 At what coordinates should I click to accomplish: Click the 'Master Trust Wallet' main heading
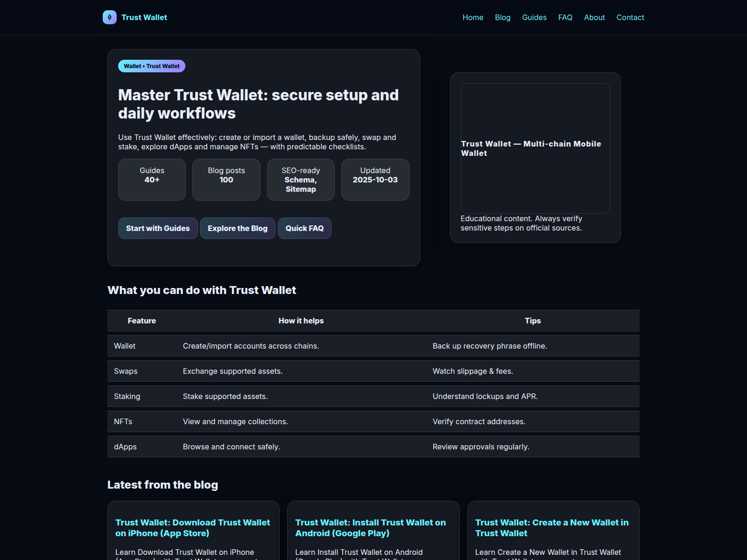tap(258, 104)
